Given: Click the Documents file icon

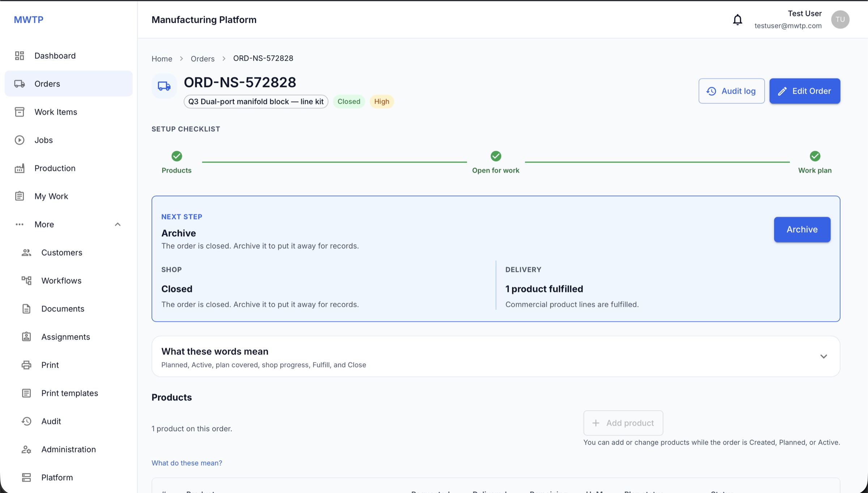Looking at the screenshot, I should coord(26,309).
